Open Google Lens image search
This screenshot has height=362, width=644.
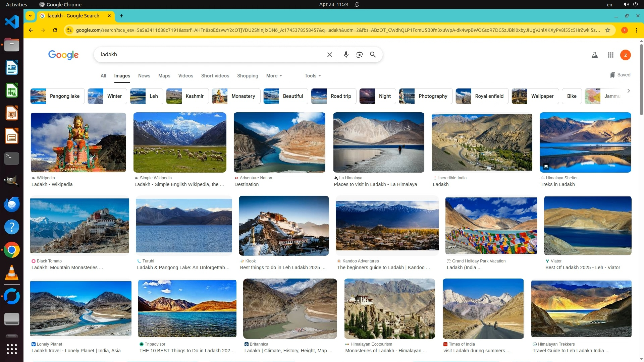[359, 55]
